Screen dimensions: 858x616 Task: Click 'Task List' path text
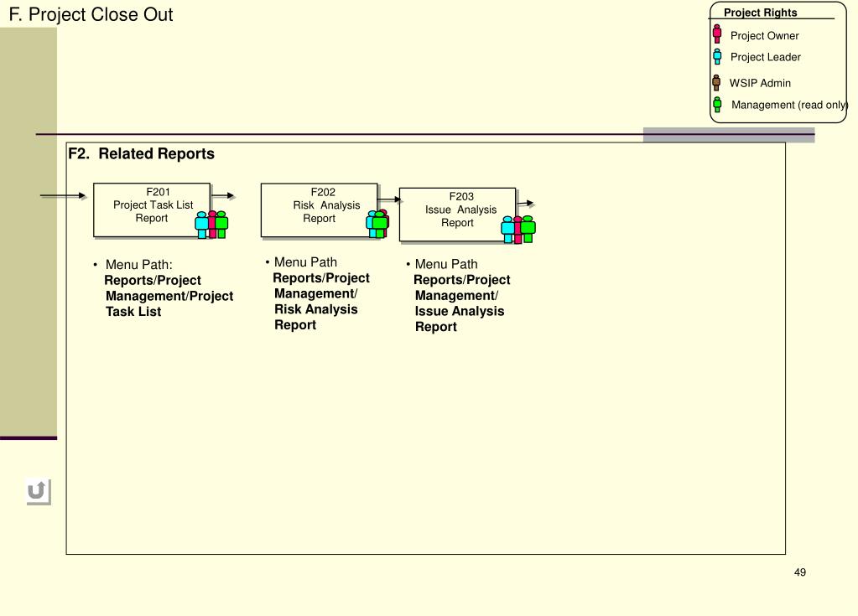pyautogui.click(x=133, y=312)
